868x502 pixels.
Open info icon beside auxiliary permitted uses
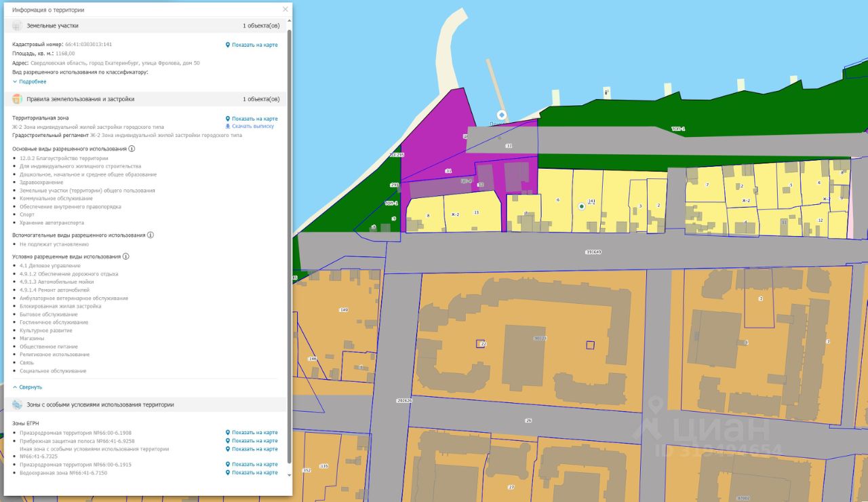(151, 235)
